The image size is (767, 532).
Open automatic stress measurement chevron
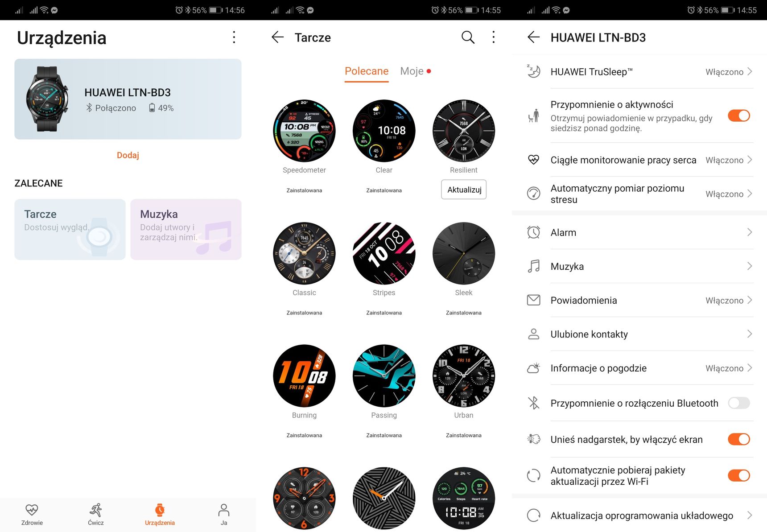(x=749, y=194)
